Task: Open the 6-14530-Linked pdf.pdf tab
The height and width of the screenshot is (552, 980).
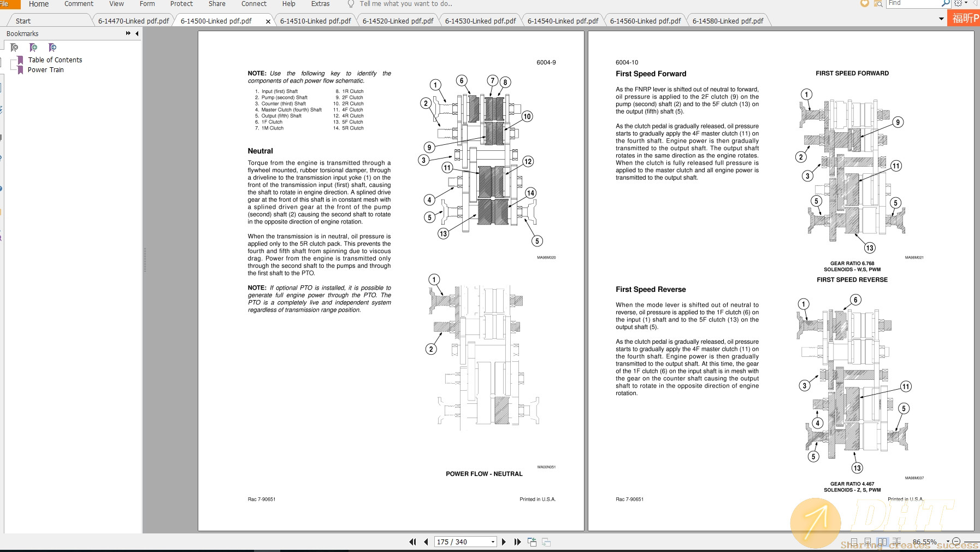Action: pyautogui.click(x=480, y=21)
